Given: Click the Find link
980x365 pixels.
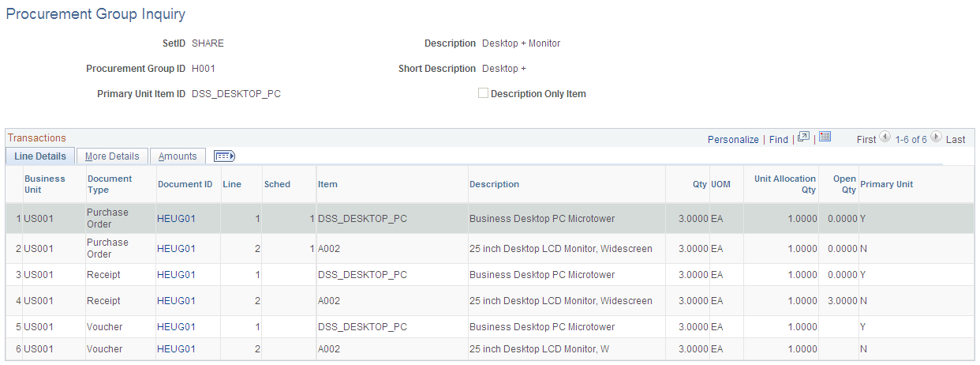Looking at the screenshot, I should [779, 139].
